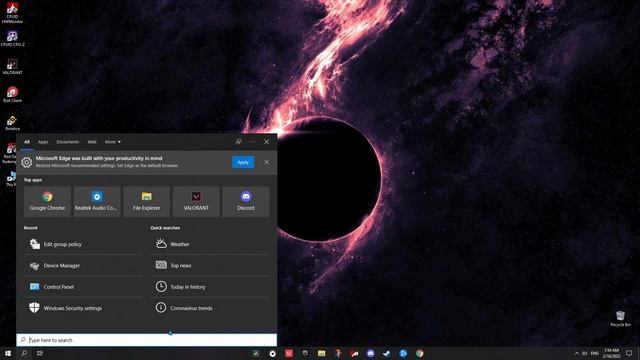Switch to the Web search tab
This screenshot has width=640, height=360.
tap(92, 142)
